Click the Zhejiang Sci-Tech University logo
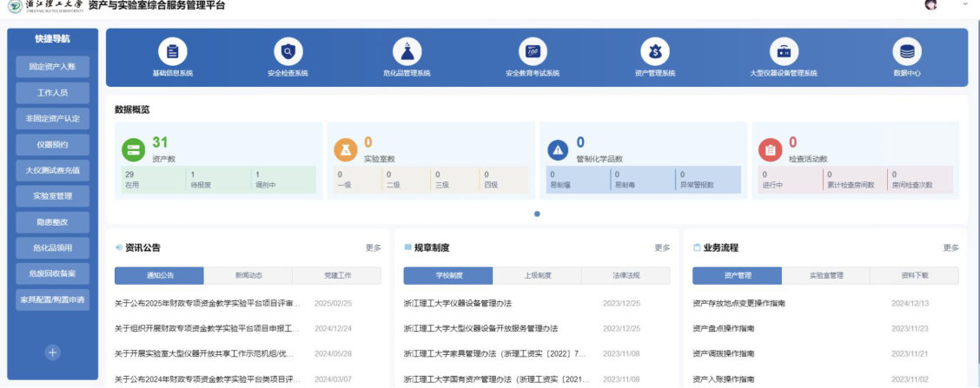 pyautogui.click(x=46, y=6)
